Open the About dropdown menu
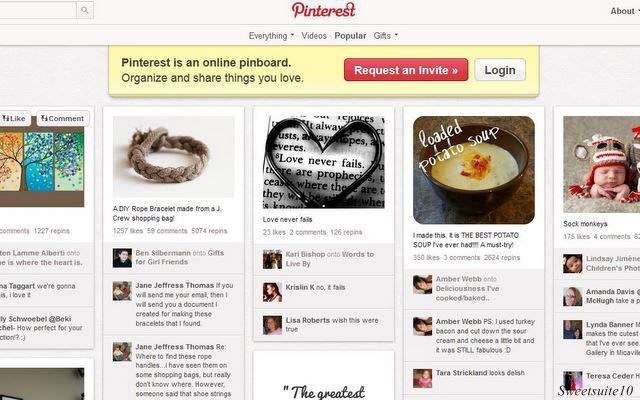Viewport: 640px width, 400px height. coord(624,11)
